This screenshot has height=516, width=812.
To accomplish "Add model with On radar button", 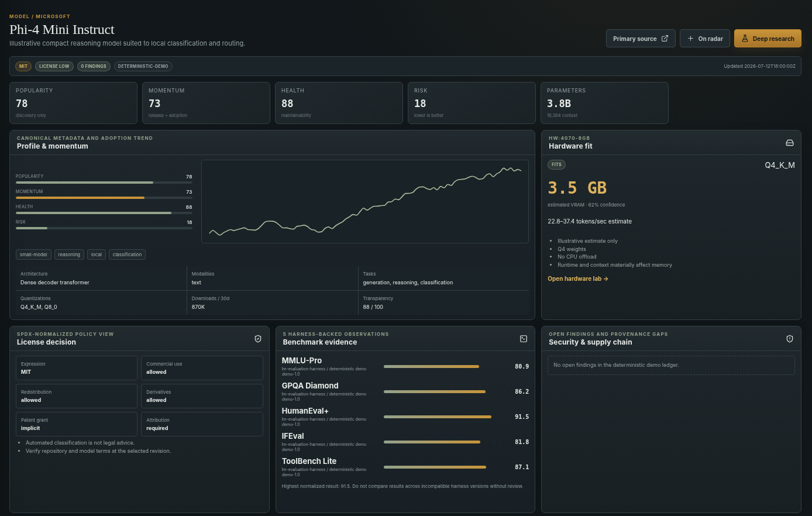I will [x=705, y=39].
